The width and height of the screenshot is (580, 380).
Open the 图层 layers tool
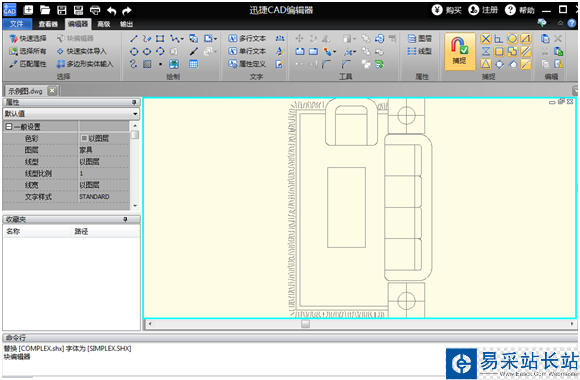[x=420, y=38]
